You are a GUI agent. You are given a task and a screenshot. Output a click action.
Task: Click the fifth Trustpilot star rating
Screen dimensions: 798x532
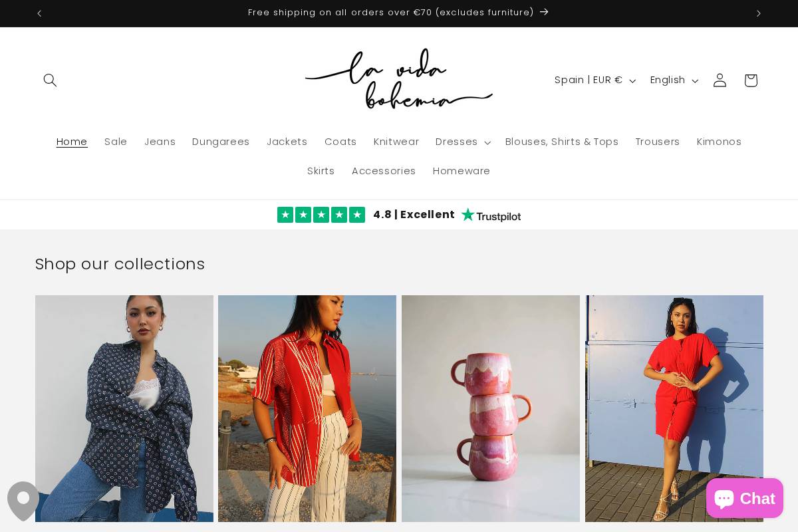pos(357,214)
